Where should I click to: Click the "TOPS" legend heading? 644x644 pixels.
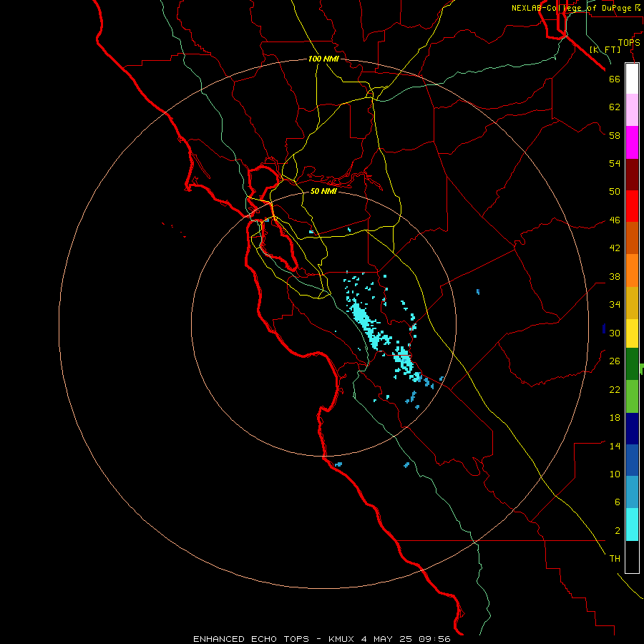click(629, 43)
